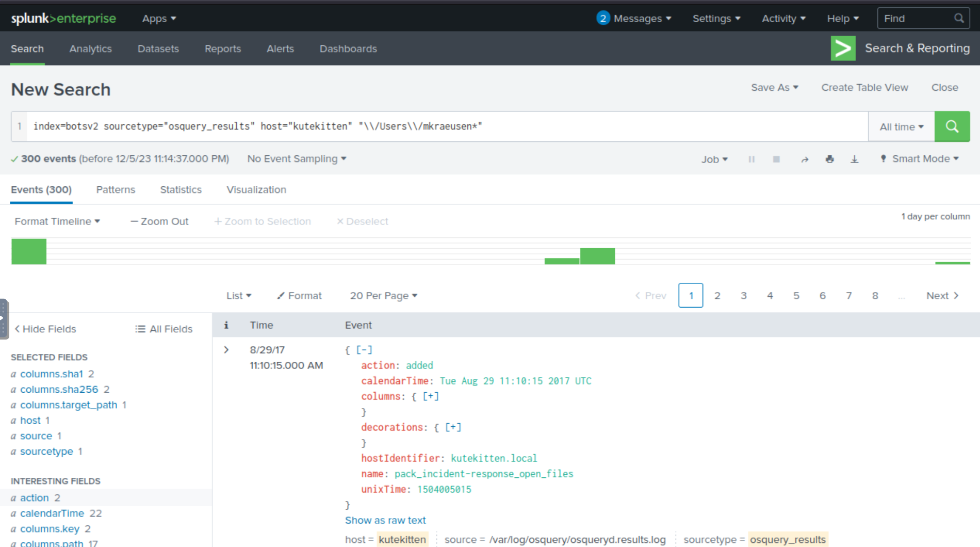The width and height of the screenshot is (980, 547).
Task: Open List display dropdown
Action: pyautogui.click(x=239, y=296)
